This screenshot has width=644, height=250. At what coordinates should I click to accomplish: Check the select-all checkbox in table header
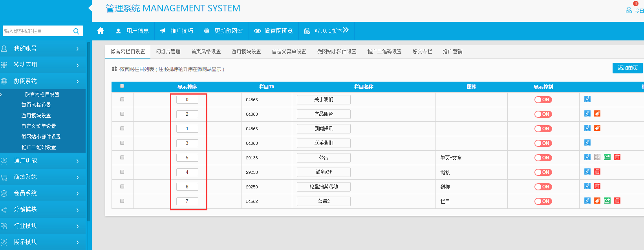pos(122,86)
